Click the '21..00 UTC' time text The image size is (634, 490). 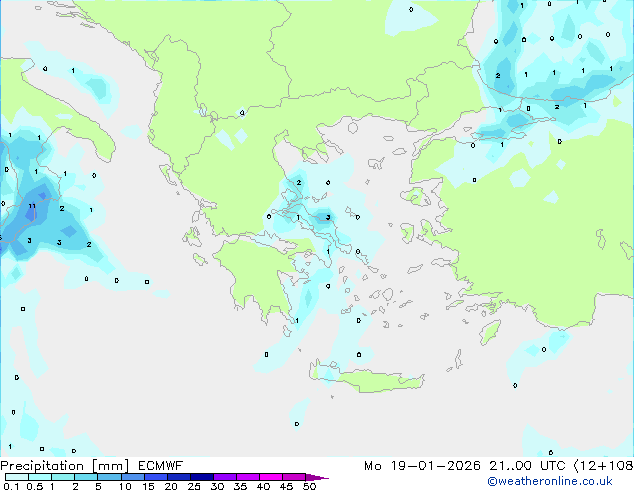coord(527,466)
